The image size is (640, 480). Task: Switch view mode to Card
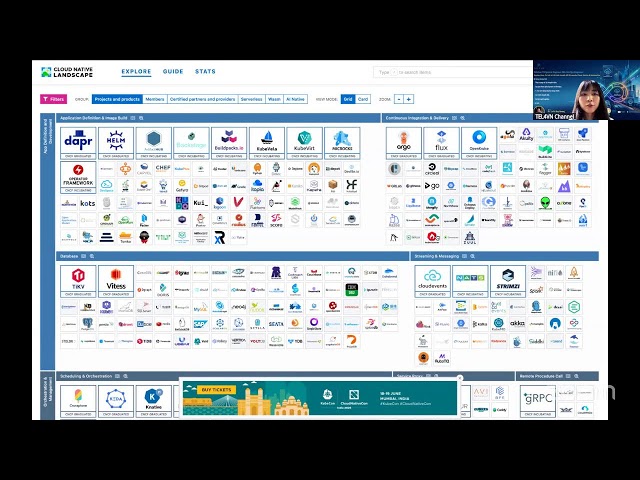(363, 99)
